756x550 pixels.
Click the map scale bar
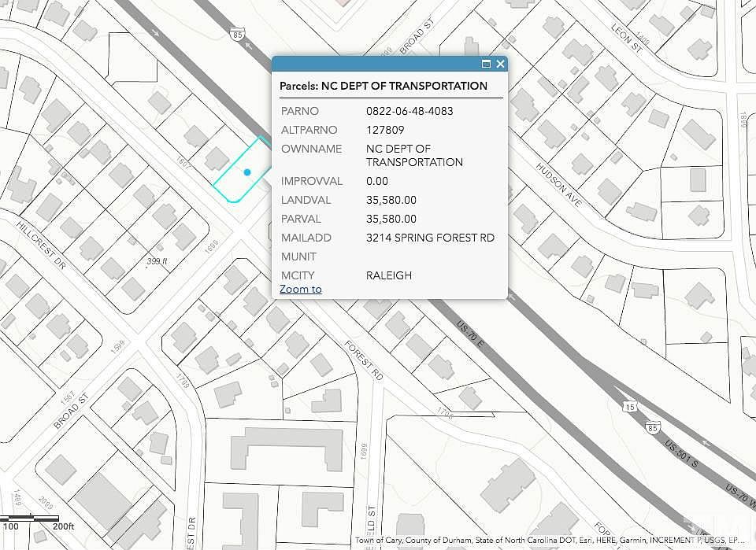30,519
